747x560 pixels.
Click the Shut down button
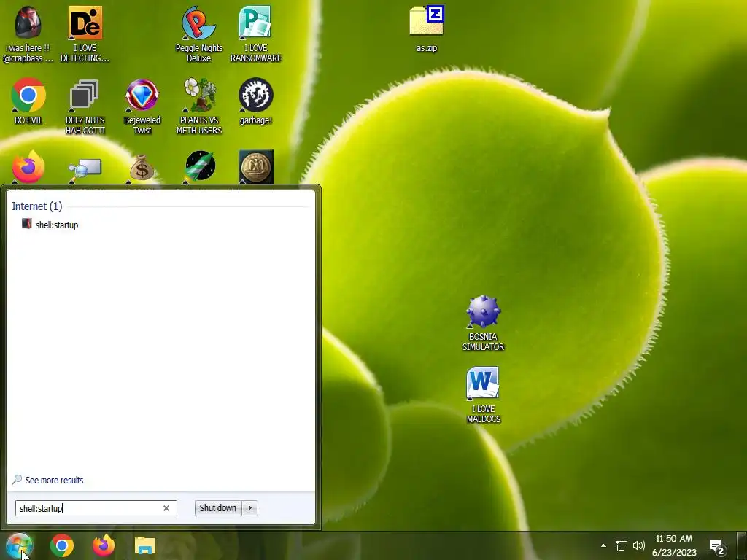pyautogui.click(x=217, y=508)
